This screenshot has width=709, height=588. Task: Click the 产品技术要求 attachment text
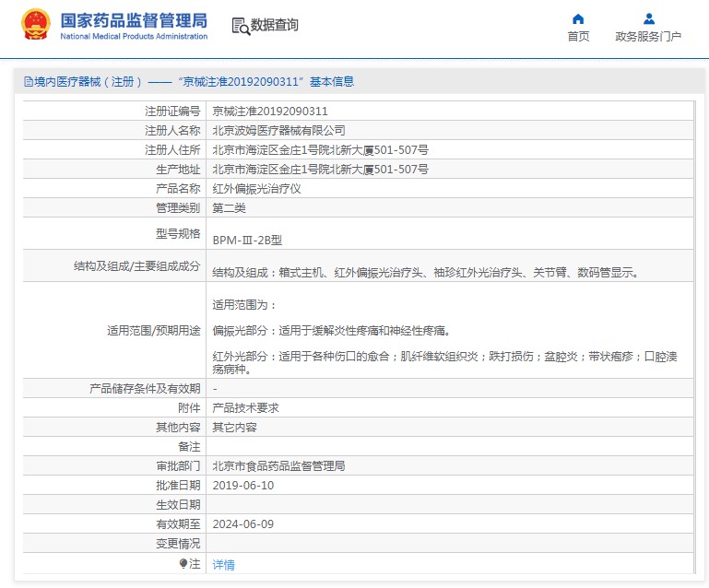click(x=246, y=407)
